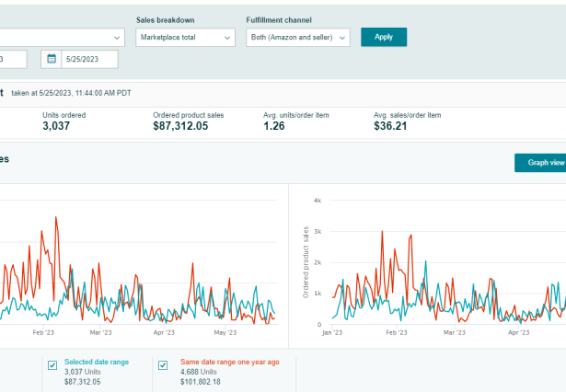The image size is (566, 392).
Task: Click the Selected date range legend label
Action: pos(96,362)
